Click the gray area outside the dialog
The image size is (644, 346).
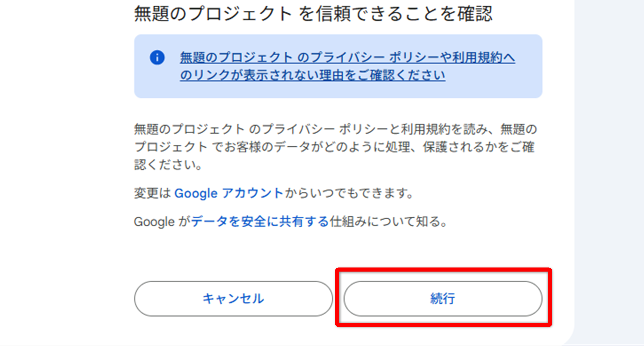tap(609, 173)
